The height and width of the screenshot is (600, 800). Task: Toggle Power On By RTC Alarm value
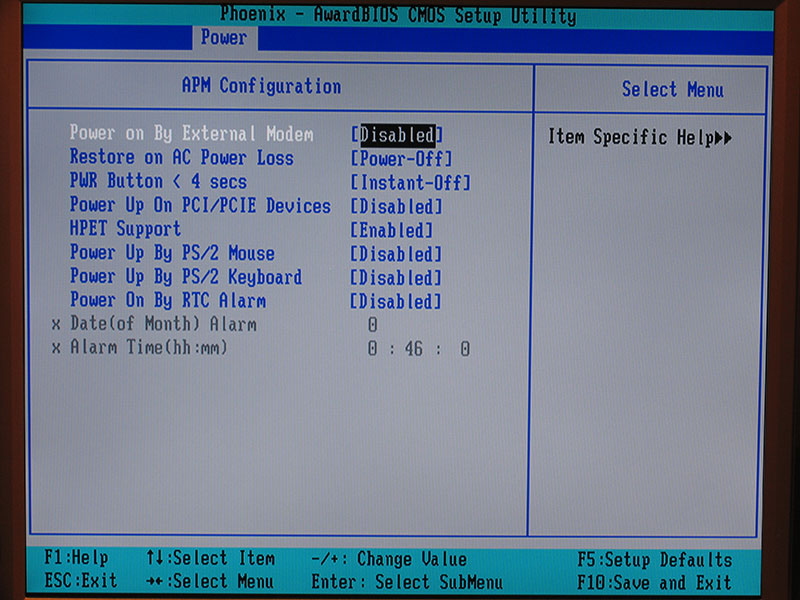coord(396,301)
